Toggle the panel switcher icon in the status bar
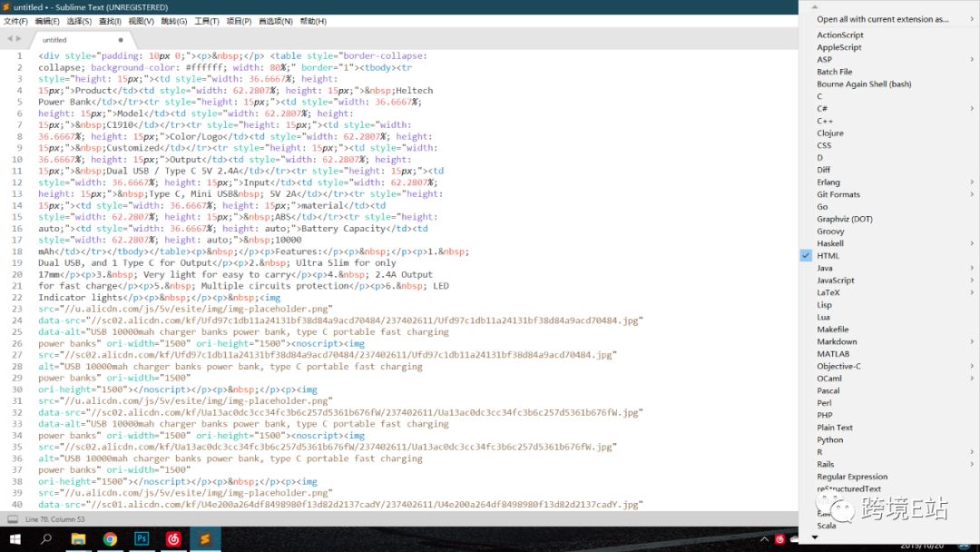This screenshot has height=552, width=980. [13, 519]
